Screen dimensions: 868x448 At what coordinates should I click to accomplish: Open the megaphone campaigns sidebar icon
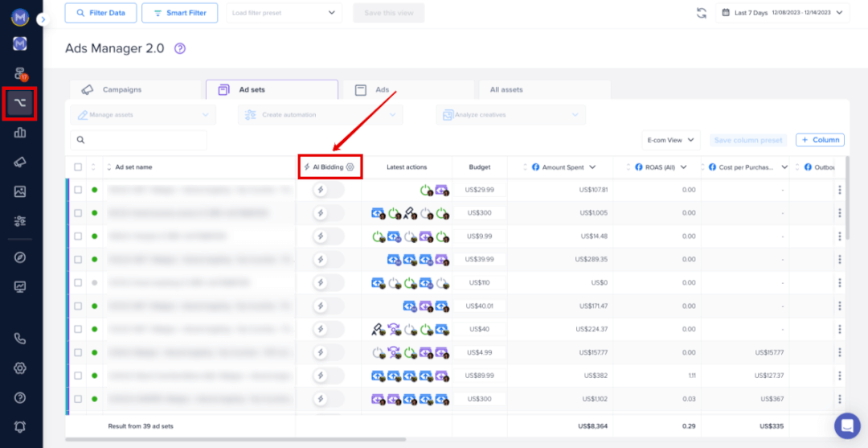(20, 162)
